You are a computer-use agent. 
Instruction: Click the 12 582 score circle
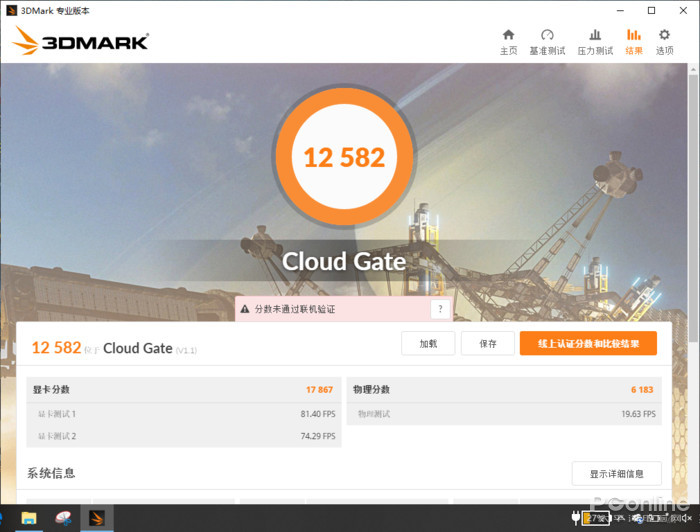click(344, 158)
